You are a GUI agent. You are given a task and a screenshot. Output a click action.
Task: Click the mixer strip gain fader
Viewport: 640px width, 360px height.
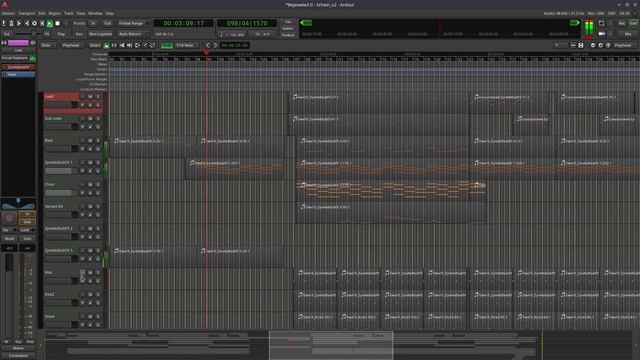click(9, 296)
